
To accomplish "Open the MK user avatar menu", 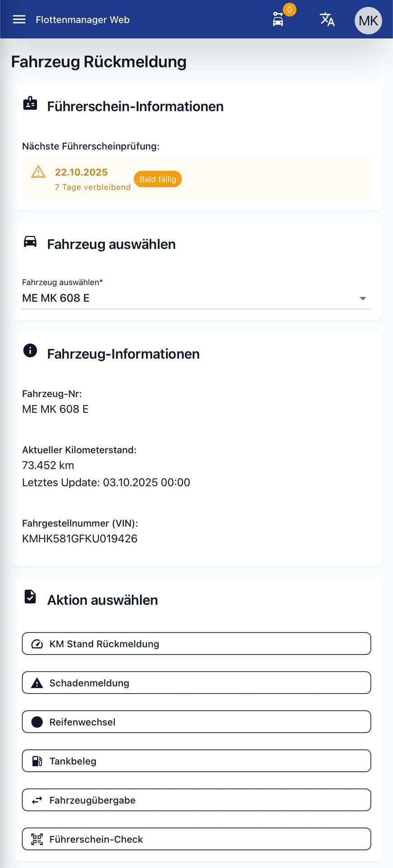I will coord(368,20).
